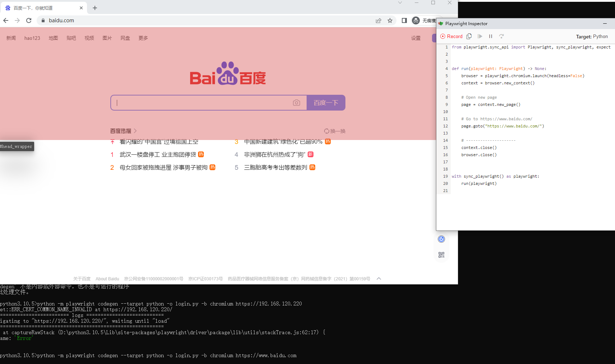Click the share page icon in address bar

378,20
